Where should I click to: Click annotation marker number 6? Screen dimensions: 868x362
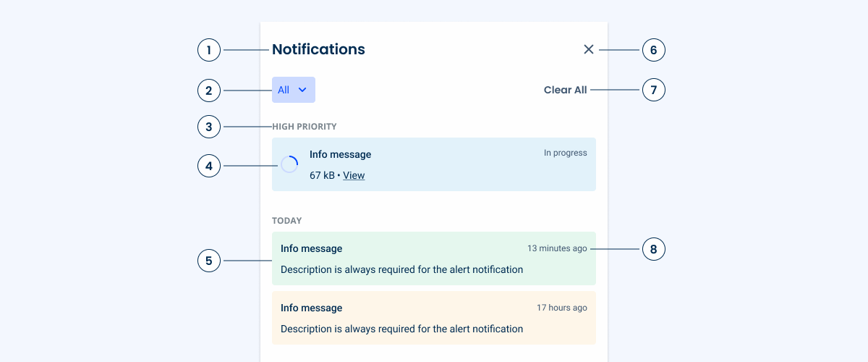pos(653,50)
